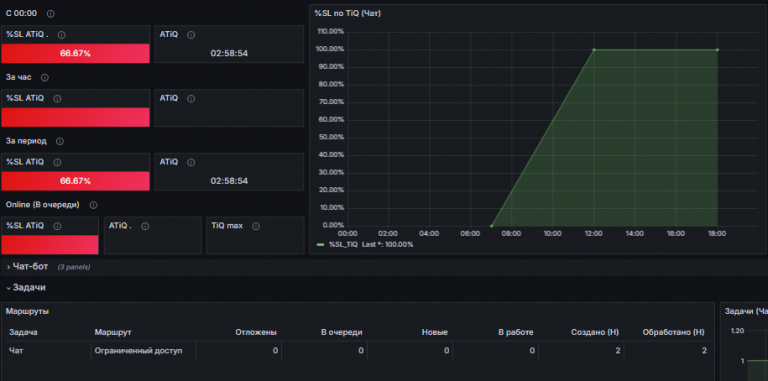This screenshot has width=768, height=381.
Task: Show info icon of ATiQ under За период
Action: pos(191,162)
